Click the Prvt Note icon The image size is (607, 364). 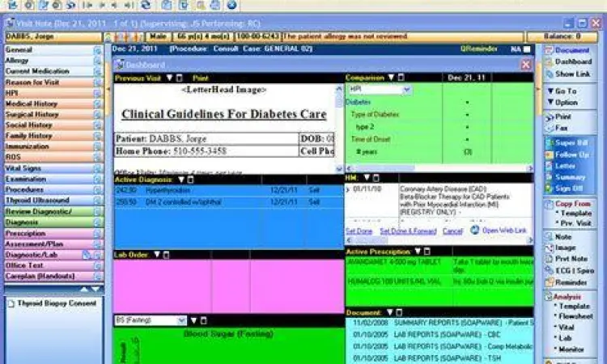point(549,259)
